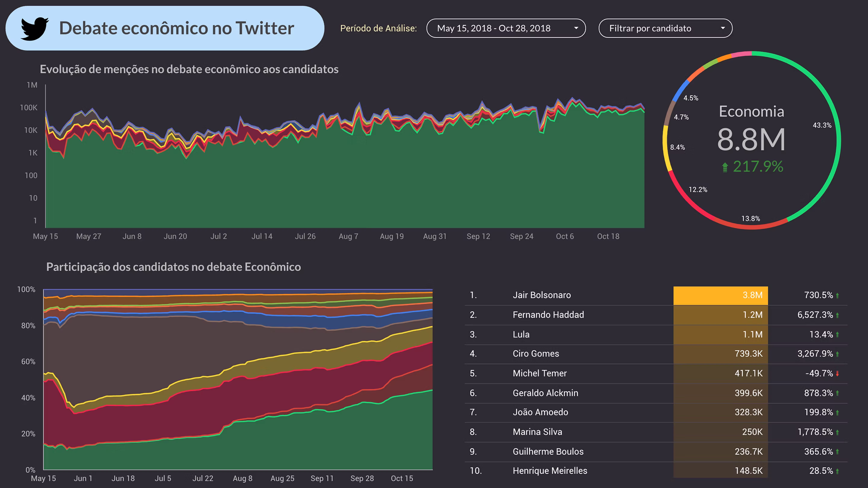Click the Oct 18 axis label on evolution chart
The image size is (868, 488).
point(608,236)
